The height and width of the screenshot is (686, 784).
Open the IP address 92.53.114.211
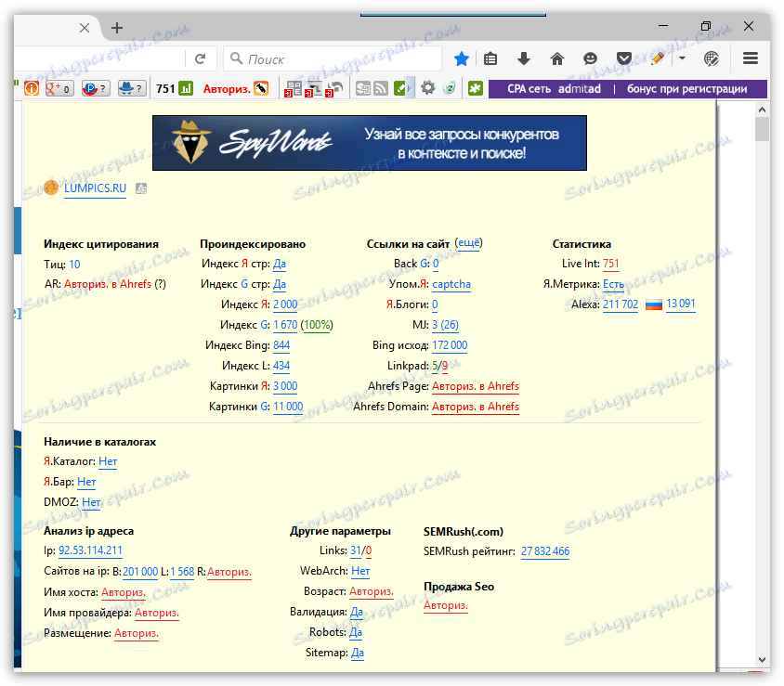(x=90, y=550)
